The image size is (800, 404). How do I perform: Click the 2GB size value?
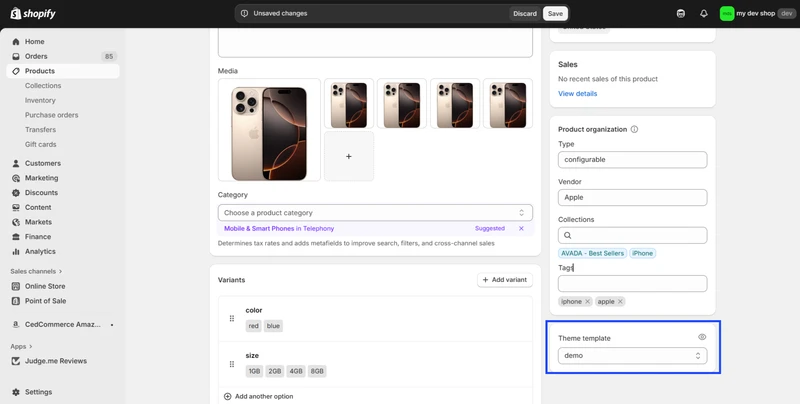click(x=275, y=371)
